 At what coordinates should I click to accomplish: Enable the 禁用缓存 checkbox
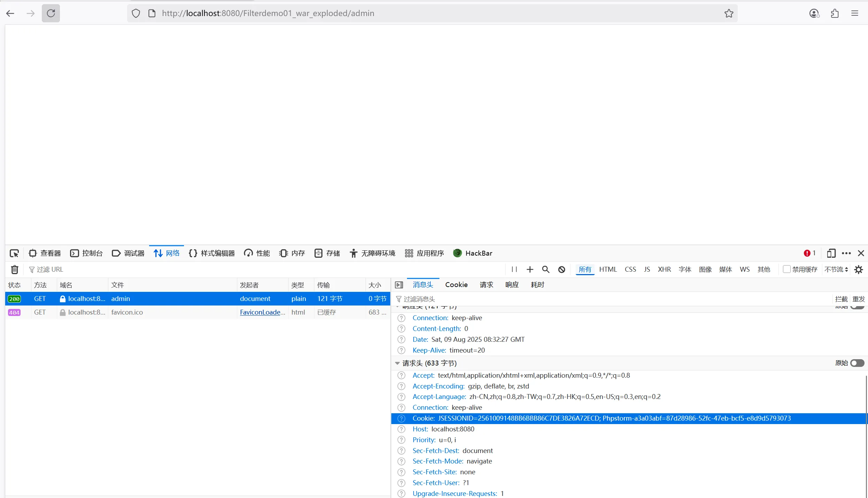pos(786,269)
